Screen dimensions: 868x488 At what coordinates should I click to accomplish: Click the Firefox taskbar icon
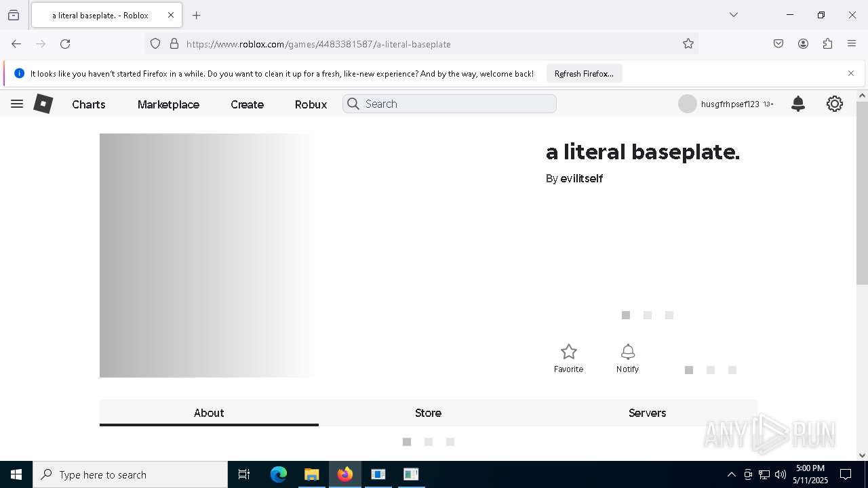[345, 474]
